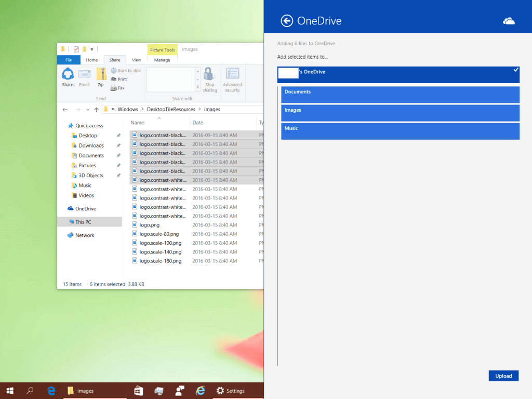Switch to the Share ribbon tab

[x=115, y=60]
